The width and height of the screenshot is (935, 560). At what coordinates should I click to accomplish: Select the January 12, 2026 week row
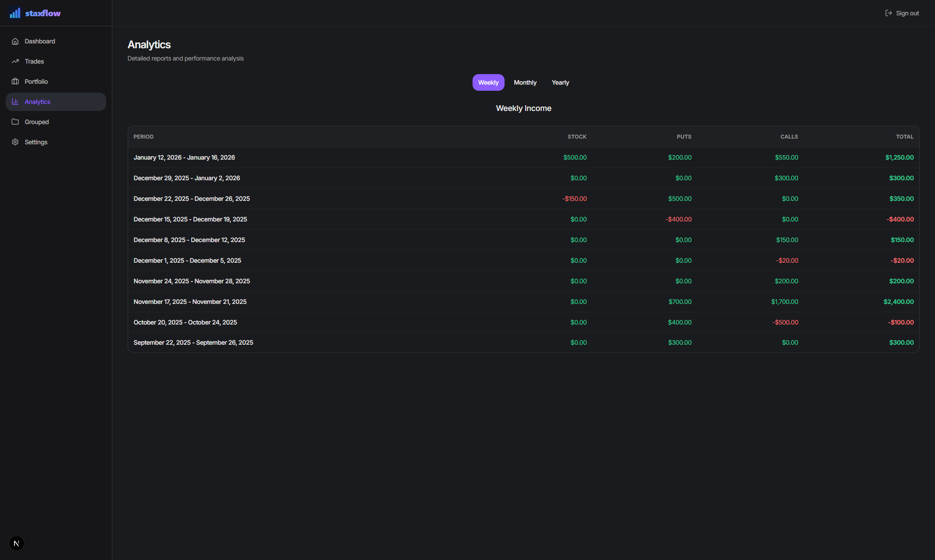tap(184, 157)
